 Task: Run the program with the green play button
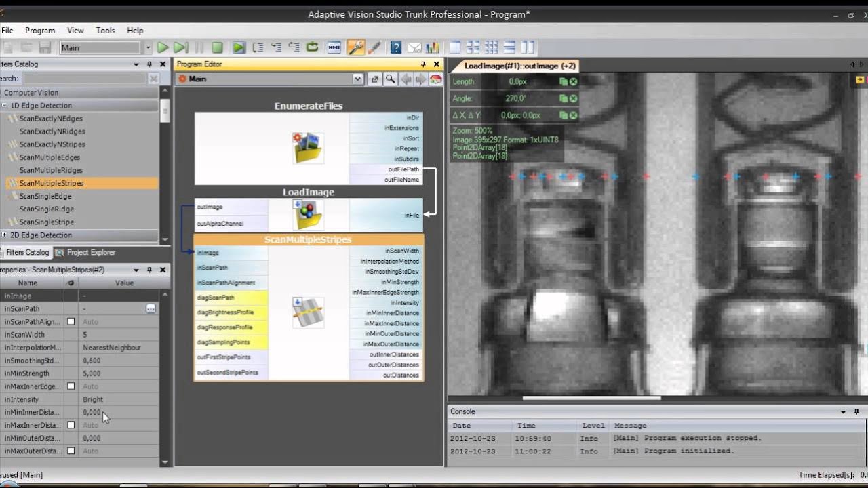163,47
